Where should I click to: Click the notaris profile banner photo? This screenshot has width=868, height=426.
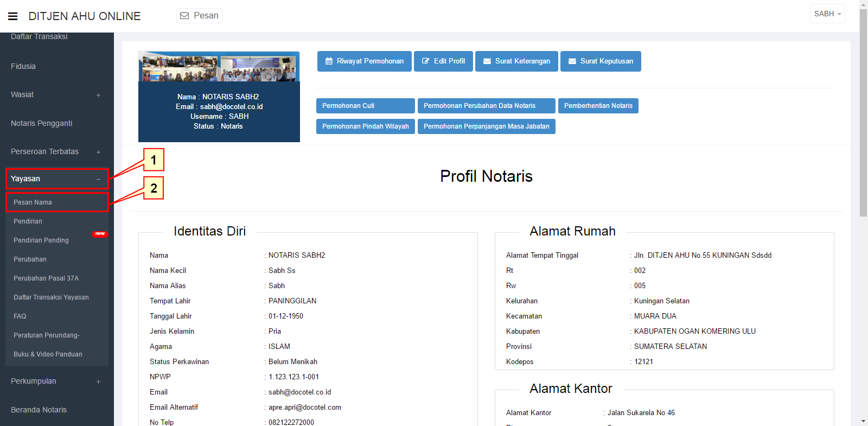(219, 67)
